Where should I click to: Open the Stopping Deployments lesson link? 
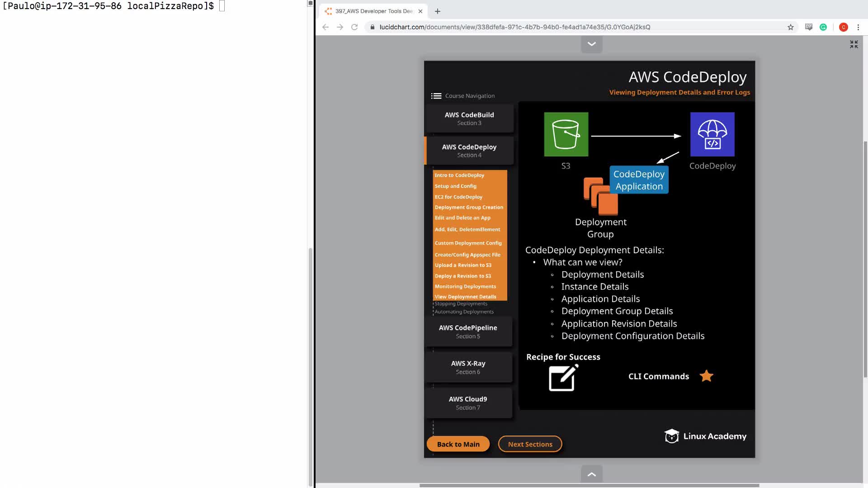[x=461, y=304]
